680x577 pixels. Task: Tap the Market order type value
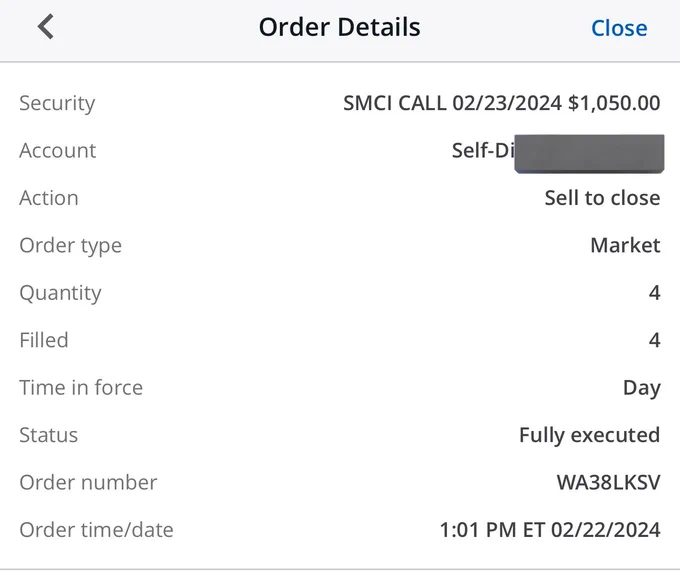[x=625, y=245]
